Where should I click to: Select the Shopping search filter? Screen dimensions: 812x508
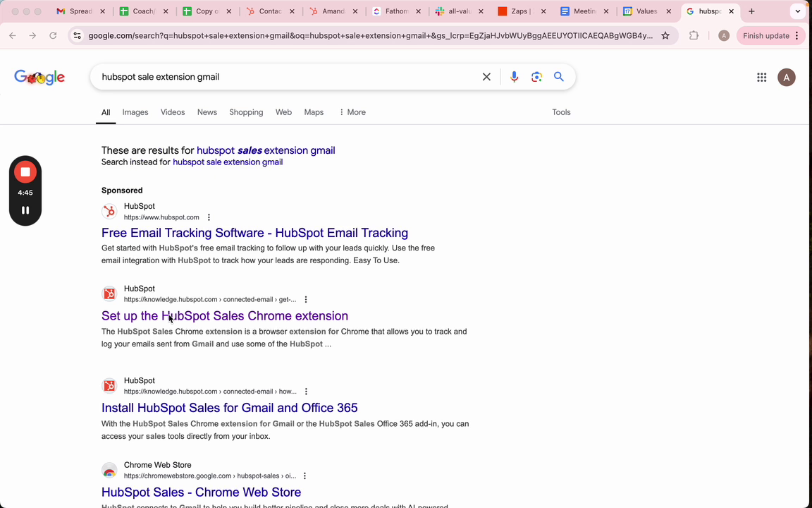click(x=246, y=112)
